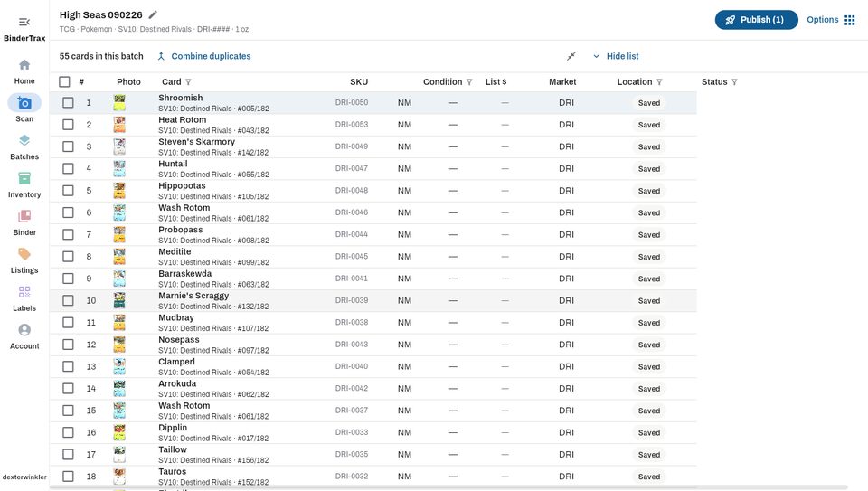Image resolution: width=868 pixels, height=491 pixels.
Task: Check the Huntail row checkbox
Action: pyautogui.click(x=68, y=168)
